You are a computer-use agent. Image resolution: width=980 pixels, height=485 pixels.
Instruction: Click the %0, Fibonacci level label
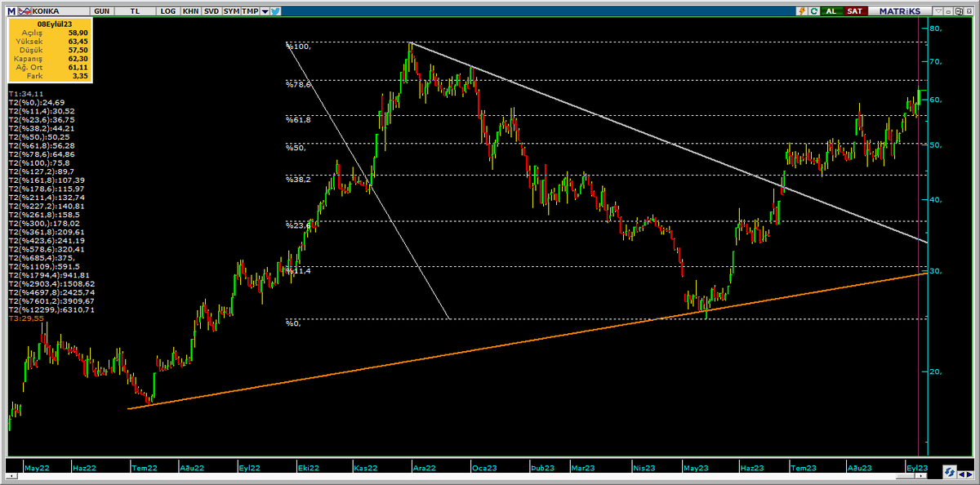pos(293,323)
